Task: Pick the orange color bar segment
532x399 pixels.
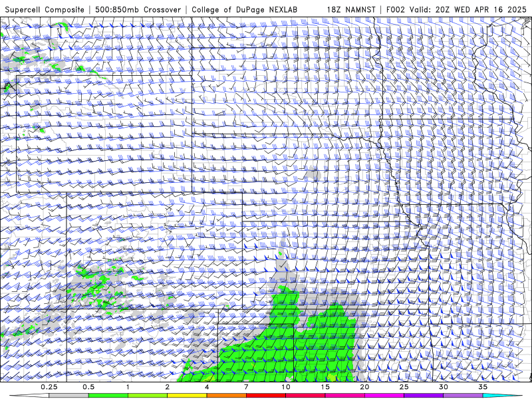Action: (x=227, y=396)
